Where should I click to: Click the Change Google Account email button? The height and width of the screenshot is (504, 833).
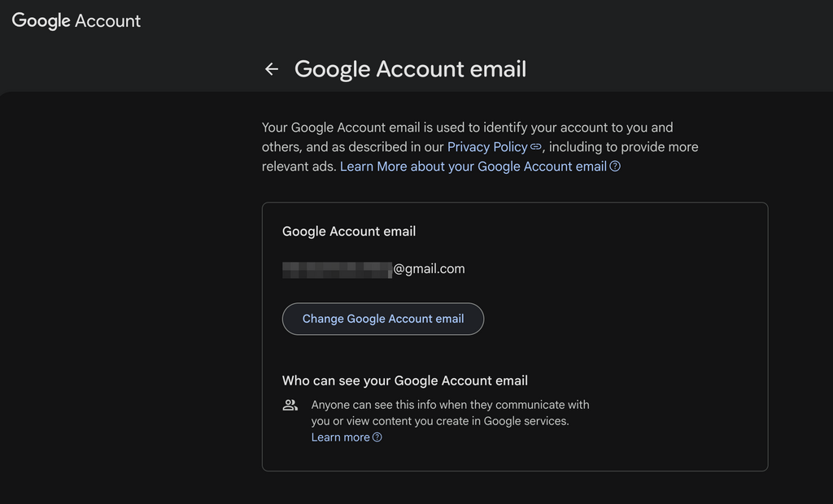pyautogui.click(x=383, y=319)
